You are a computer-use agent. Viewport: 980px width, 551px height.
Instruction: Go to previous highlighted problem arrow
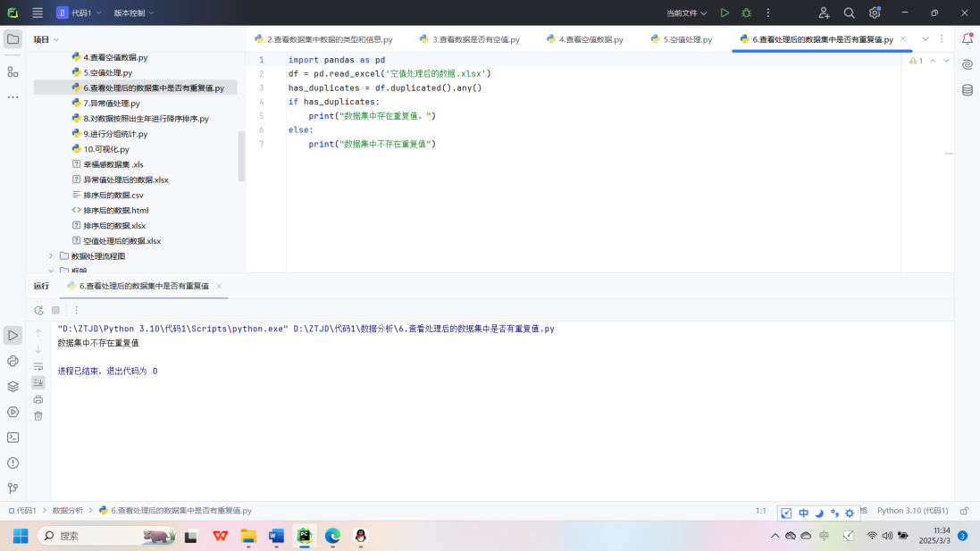point(934,61)
